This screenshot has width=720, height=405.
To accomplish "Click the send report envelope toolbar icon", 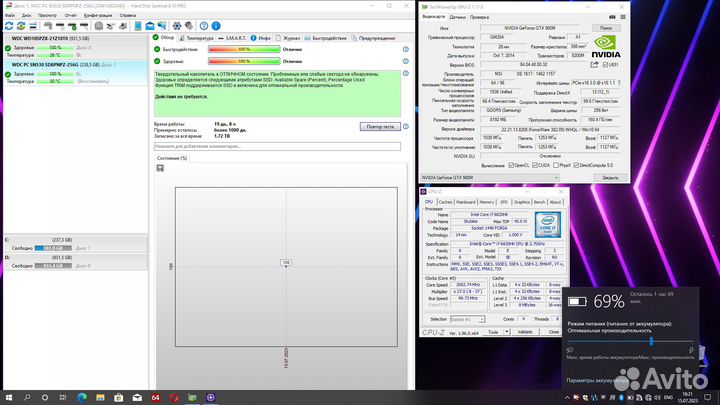I will 150,26.
